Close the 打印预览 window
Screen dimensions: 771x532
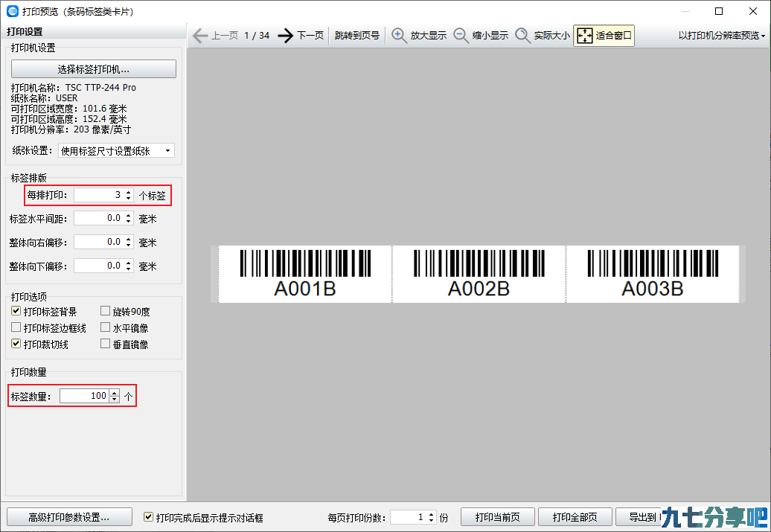[753, 11]
